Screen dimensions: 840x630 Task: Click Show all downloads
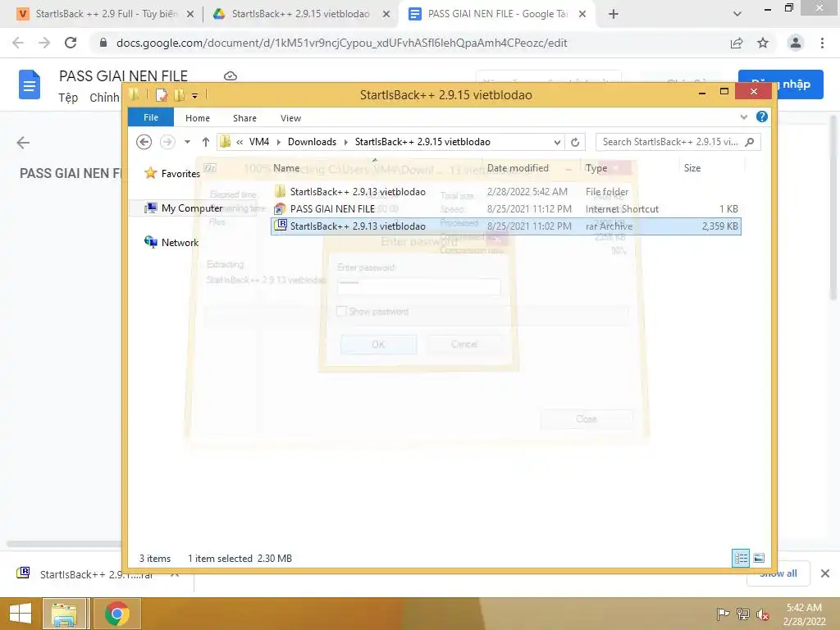click(778, 573)
